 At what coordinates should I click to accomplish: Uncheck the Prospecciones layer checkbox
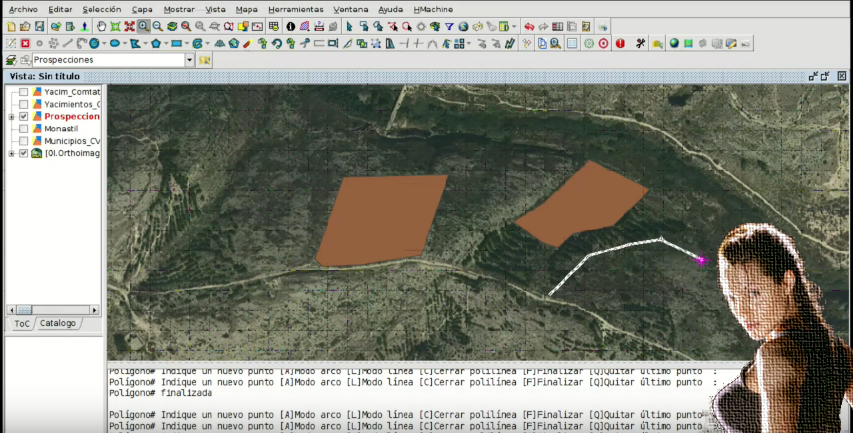tap(23, 116)
